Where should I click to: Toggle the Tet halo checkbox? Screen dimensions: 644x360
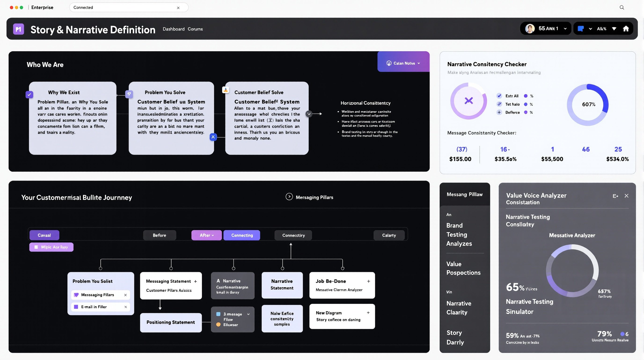pos(499,104)
